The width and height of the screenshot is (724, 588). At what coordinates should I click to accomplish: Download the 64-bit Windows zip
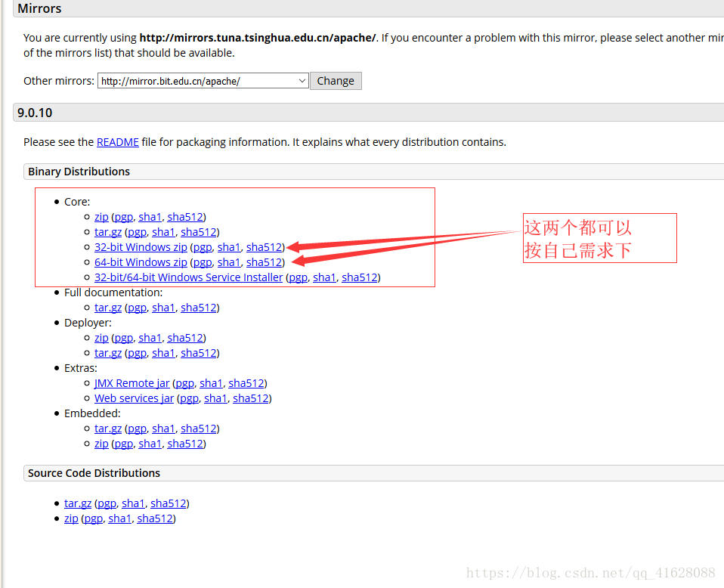(x=141, y=262)
